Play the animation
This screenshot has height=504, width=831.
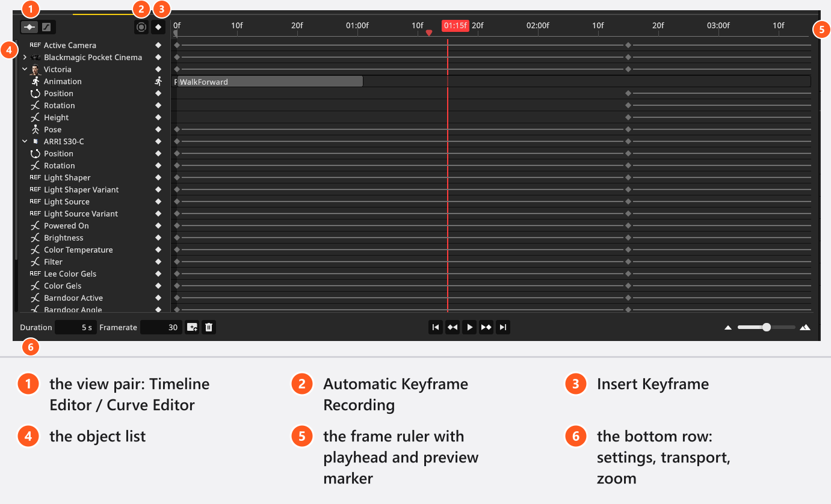pyautogui.click(x=469, y=327)
